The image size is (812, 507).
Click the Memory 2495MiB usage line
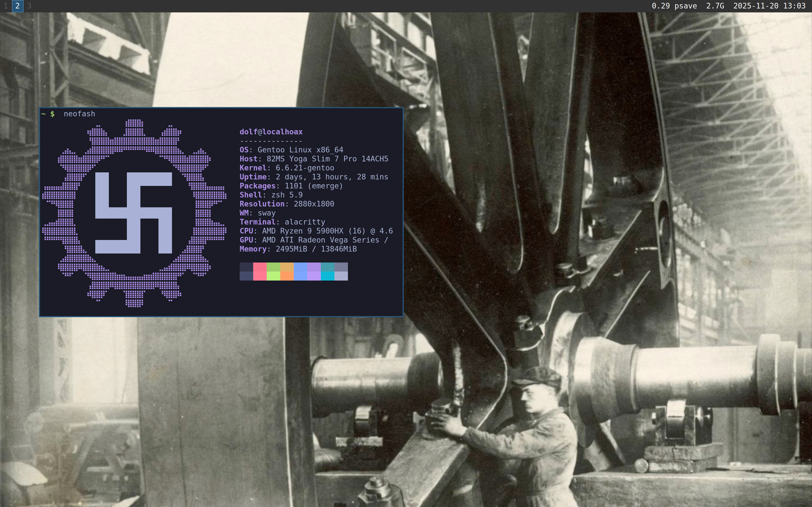(x=298, y=249)
